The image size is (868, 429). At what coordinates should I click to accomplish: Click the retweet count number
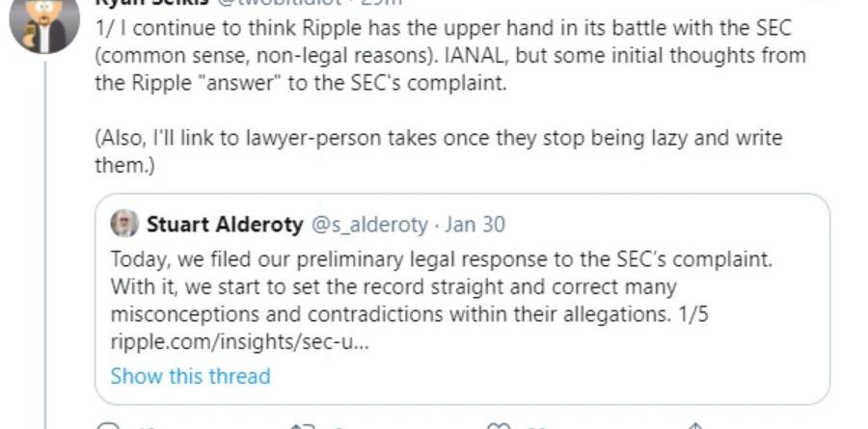[336, 427]
